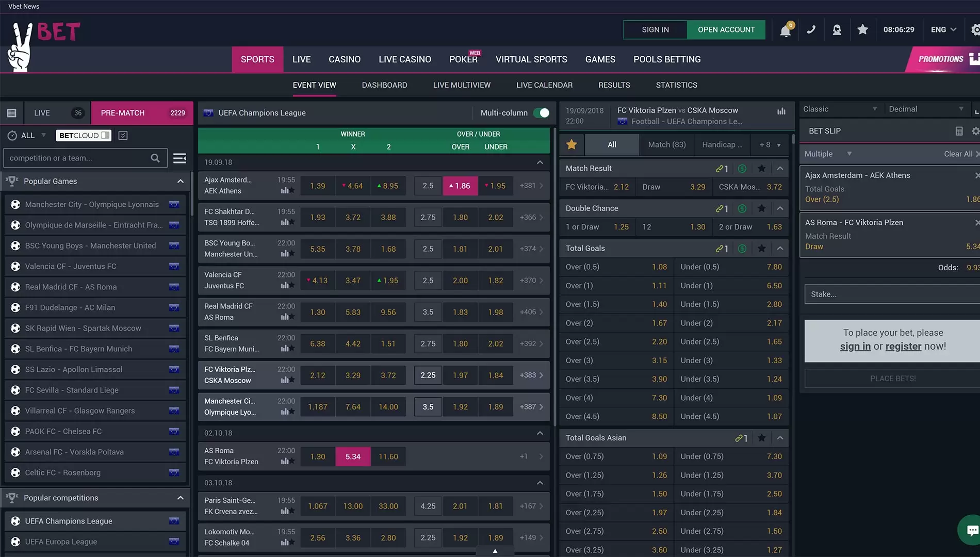Collapse sidebar with the hamburger menu icon
Image resolution: width=980 pixels, height=557 pixels.
point(179,158)
